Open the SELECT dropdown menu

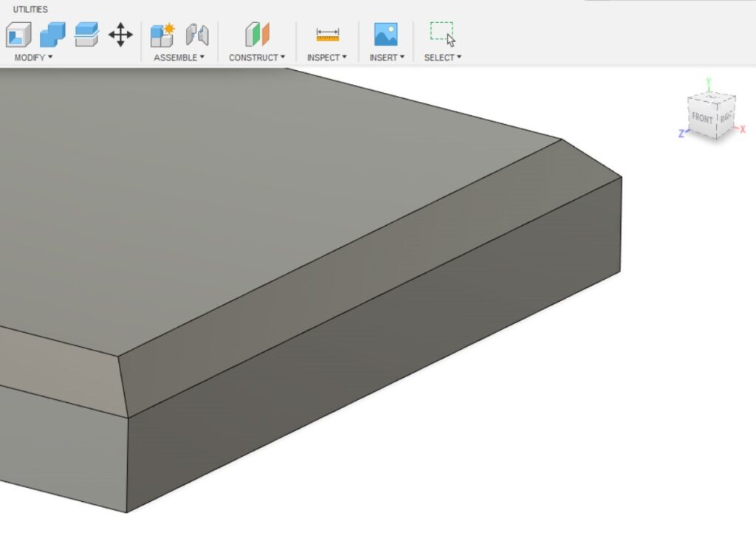click(x=442, y=58)
